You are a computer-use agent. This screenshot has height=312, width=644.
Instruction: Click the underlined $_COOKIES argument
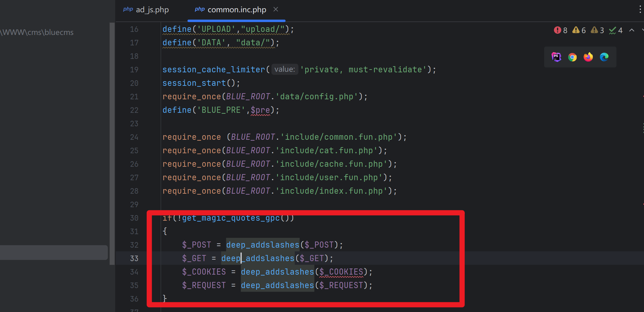click(x=341, y=272)
